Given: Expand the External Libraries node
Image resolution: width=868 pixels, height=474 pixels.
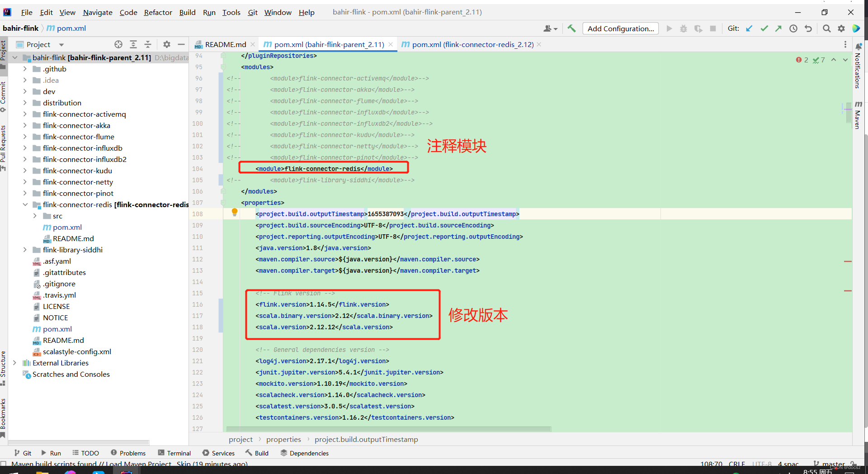Looking at the screenshot, I should pos(14,363).
